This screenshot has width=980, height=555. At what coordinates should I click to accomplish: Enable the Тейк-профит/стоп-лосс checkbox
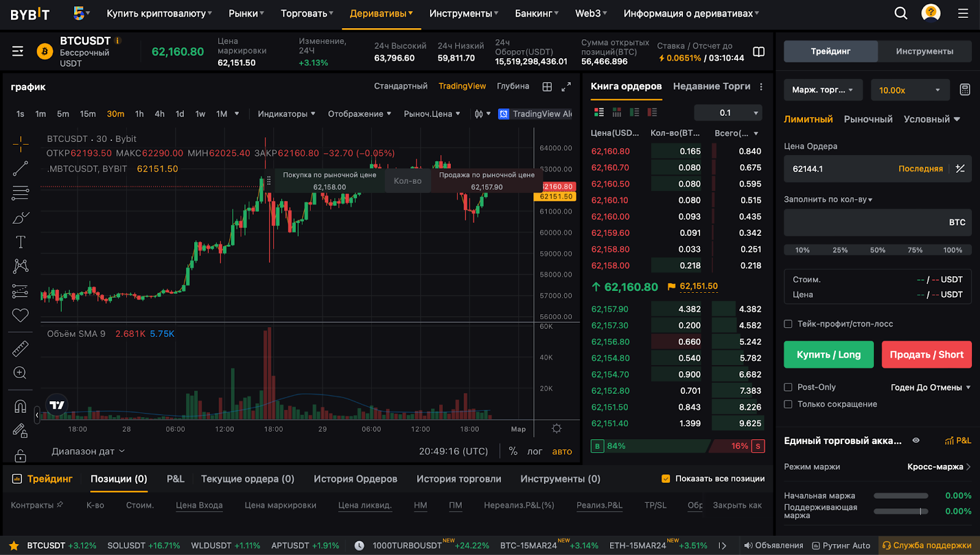click(789, 324)
